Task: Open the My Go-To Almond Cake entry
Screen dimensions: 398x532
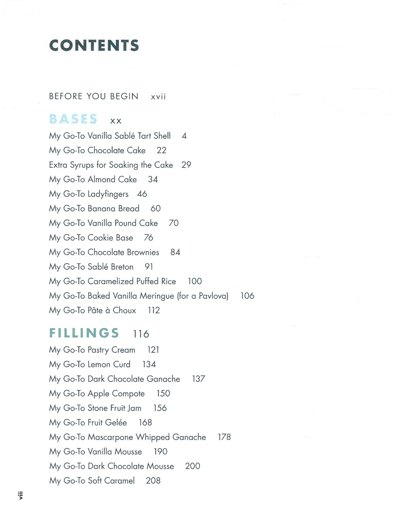Action: 93,179
